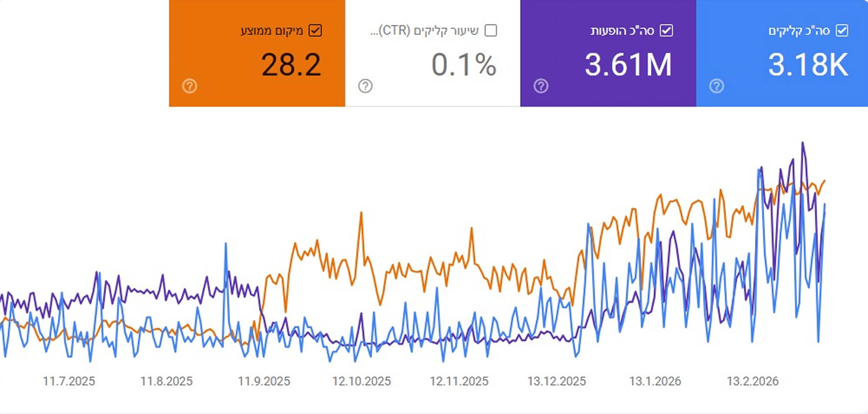The image size is (868, 414).
Task: Click the 11.9.2025 date label on axis
Action: (x=264, y=381)
